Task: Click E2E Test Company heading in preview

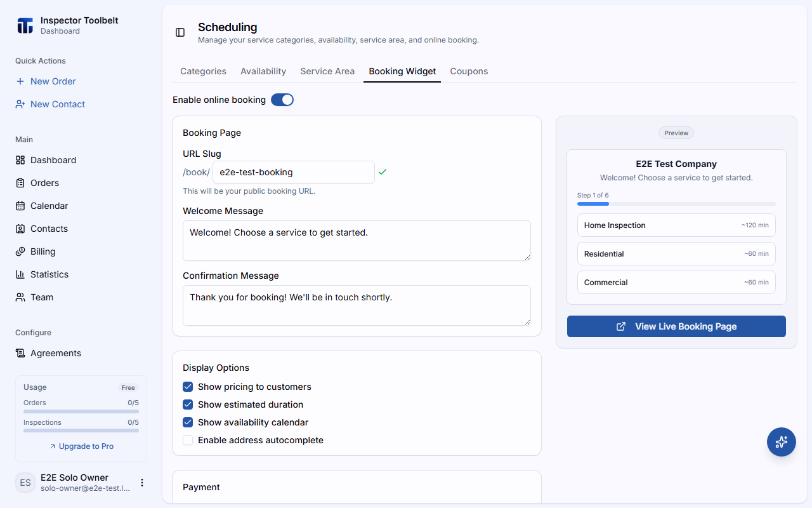Action: coord(676,164)
